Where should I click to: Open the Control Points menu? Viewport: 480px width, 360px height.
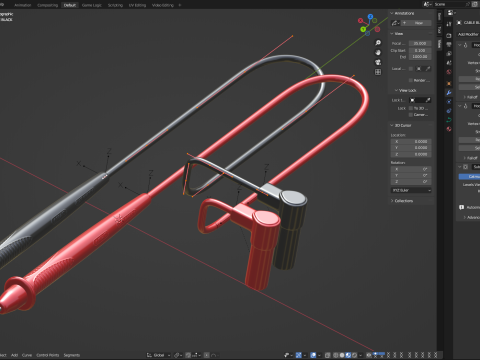point(48,355)
